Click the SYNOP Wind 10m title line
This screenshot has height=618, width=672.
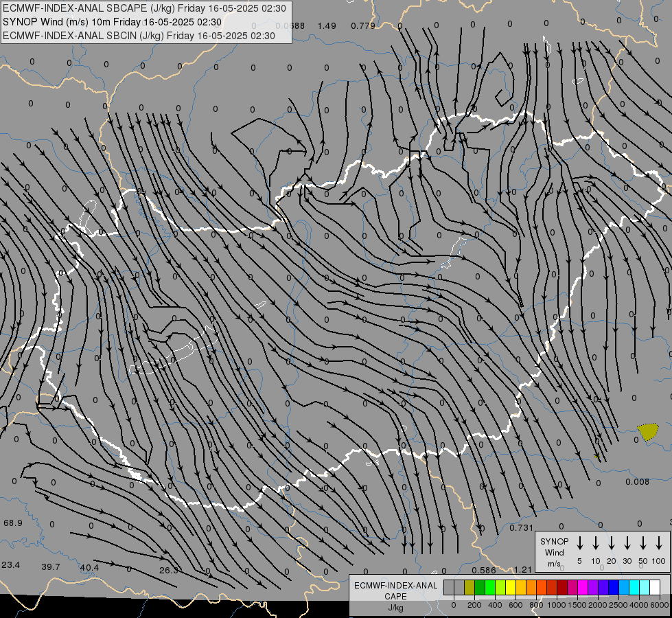pyautogui.click(x=113, y=22)
